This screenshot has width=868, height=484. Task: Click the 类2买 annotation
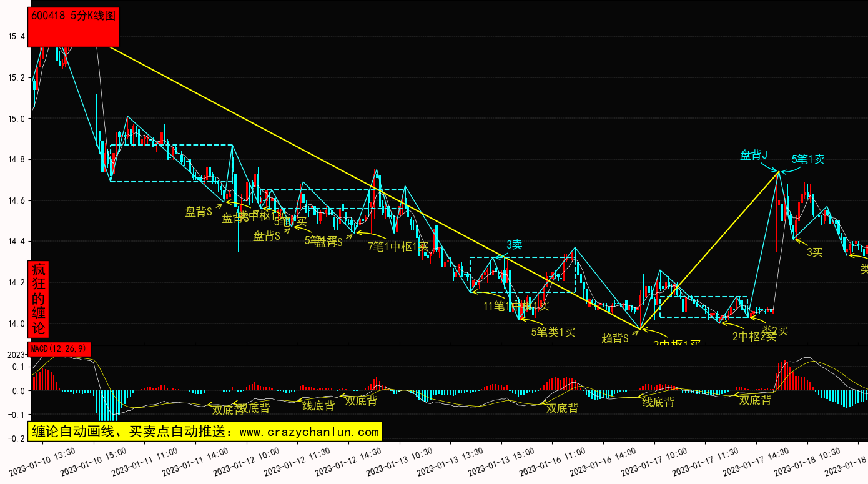click(776, 331)
